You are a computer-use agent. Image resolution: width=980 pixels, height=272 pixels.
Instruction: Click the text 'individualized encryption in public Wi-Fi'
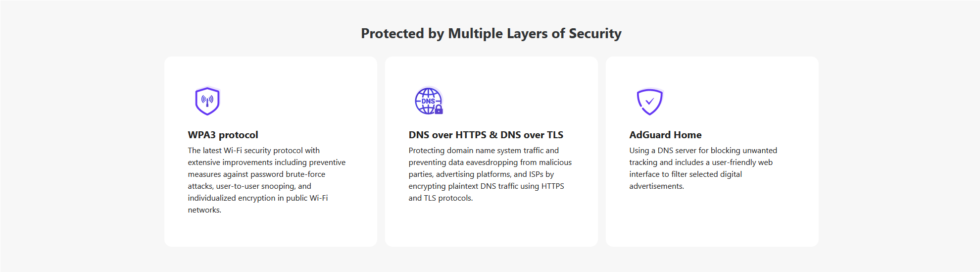[x=258, y=198]
